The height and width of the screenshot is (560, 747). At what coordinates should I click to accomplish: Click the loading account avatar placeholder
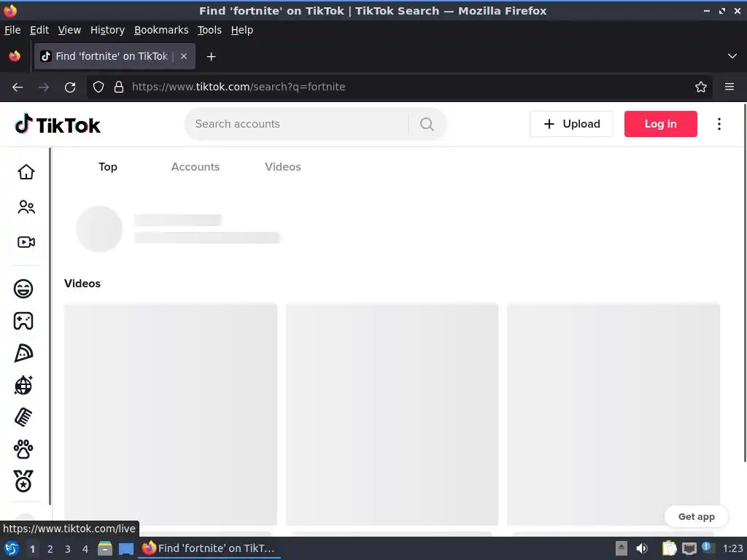(x=99, y=229)
